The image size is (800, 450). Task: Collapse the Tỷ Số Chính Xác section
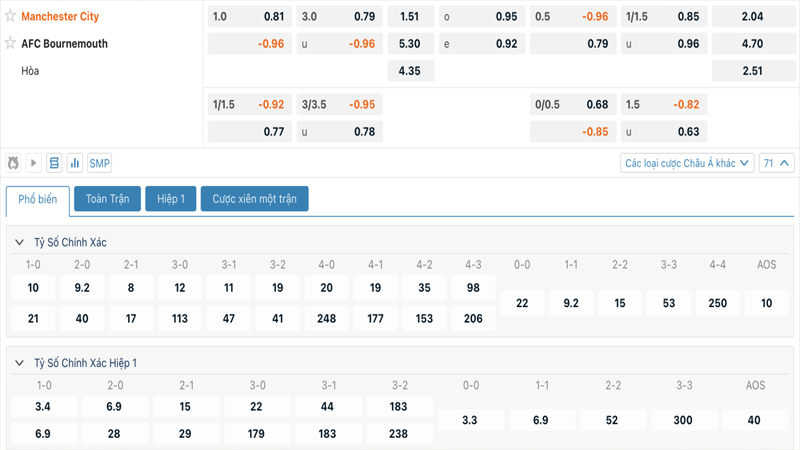tap(20, 243)
